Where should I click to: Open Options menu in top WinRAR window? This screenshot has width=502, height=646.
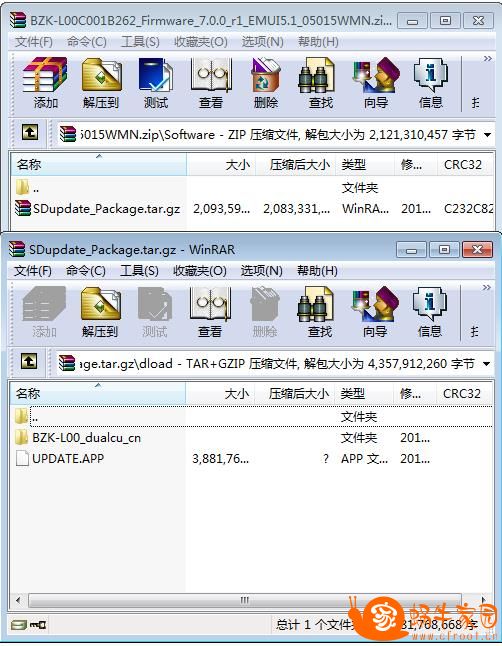263,42
